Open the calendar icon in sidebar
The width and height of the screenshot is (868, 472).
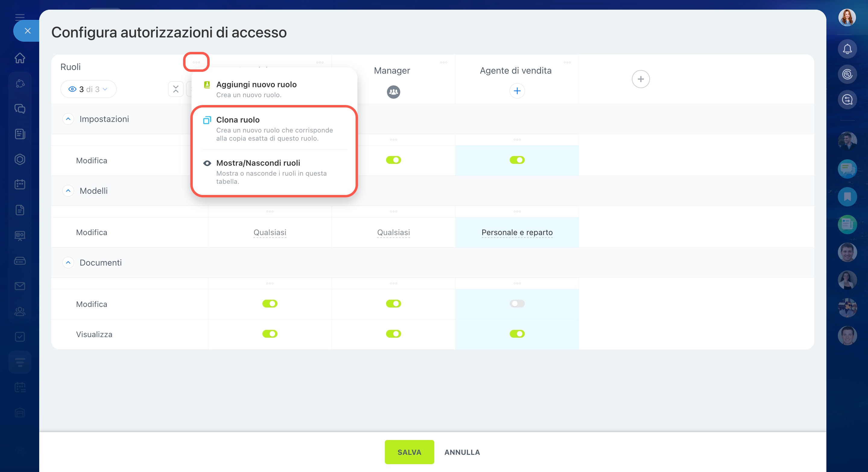[20, 184]
